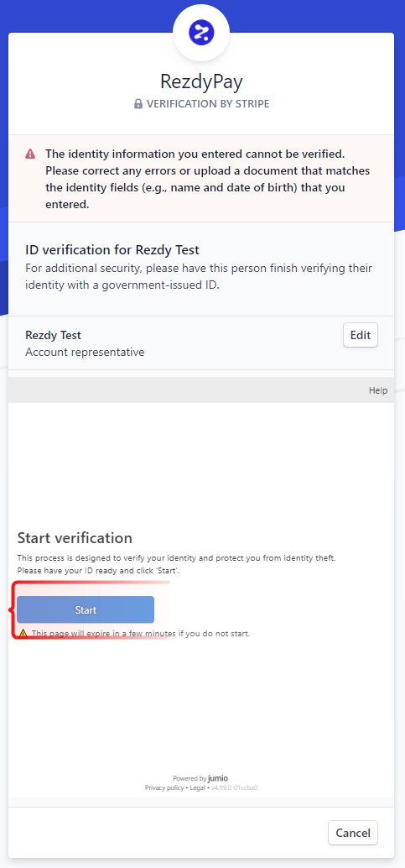The width and height of the screenshot is (405, 868).
Task: Click the red warning triangle icon
Action: 30,154
